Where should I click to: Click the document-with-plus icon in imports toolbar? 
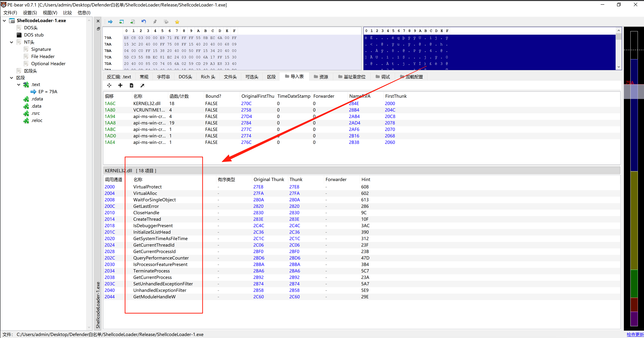(x=131, y=85)
